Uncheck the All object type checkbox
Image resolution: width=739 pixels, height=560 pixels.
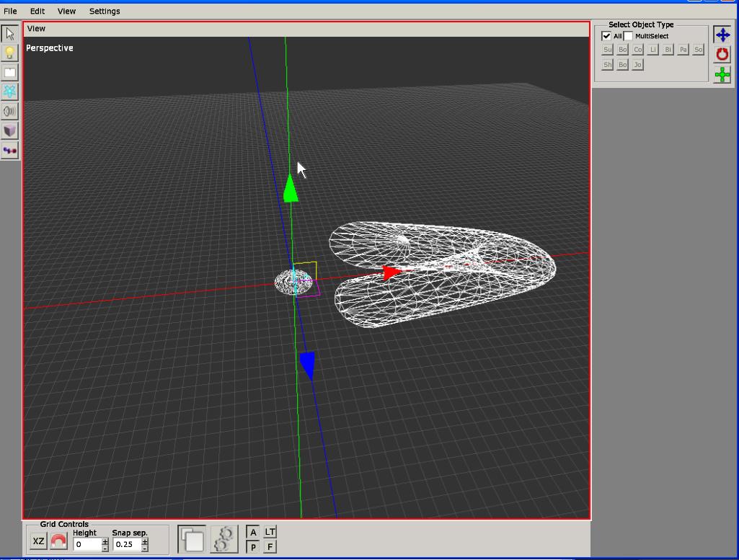606,36
